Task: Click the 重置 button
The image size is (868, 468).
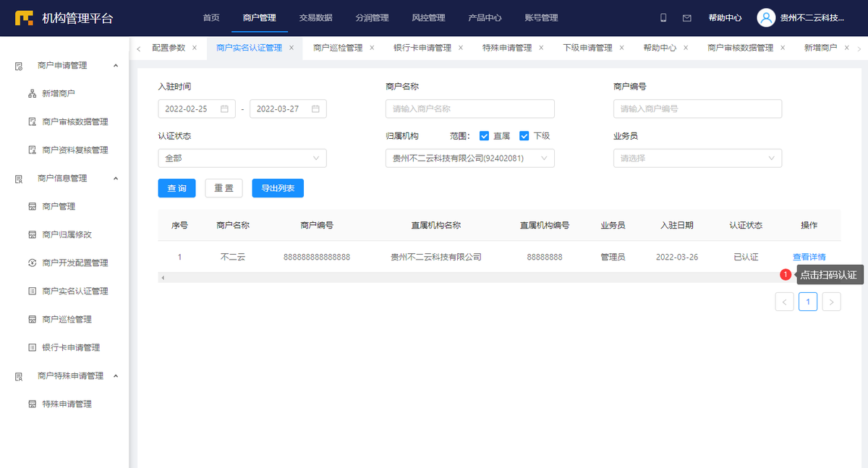Action: click(224, 188)
